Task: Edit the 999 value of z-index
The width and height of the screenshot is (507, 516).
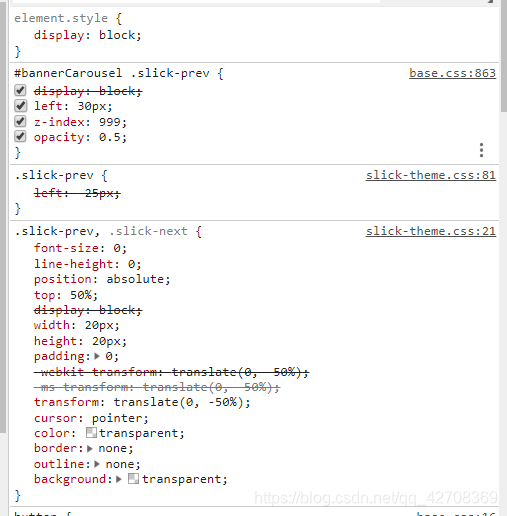Action: [110, 122]
